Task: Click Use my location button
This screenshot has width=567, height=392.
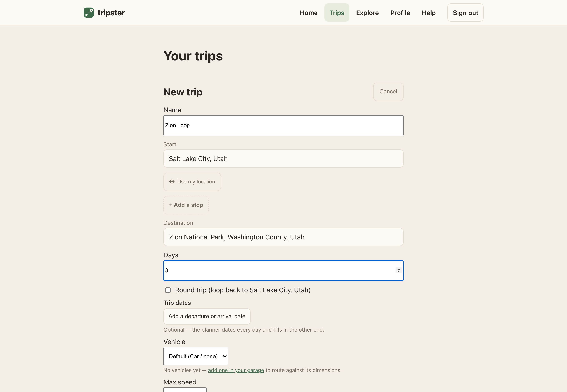Action: click(192, 182)
